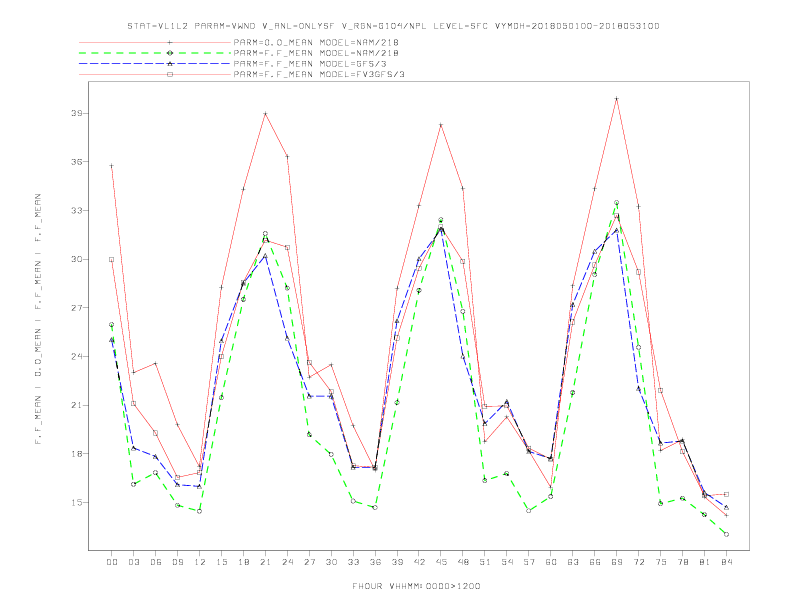Click the chart title starting STAT=VL1L2
This screenshot has height=612, width=792.
click(x=393, y=26)
